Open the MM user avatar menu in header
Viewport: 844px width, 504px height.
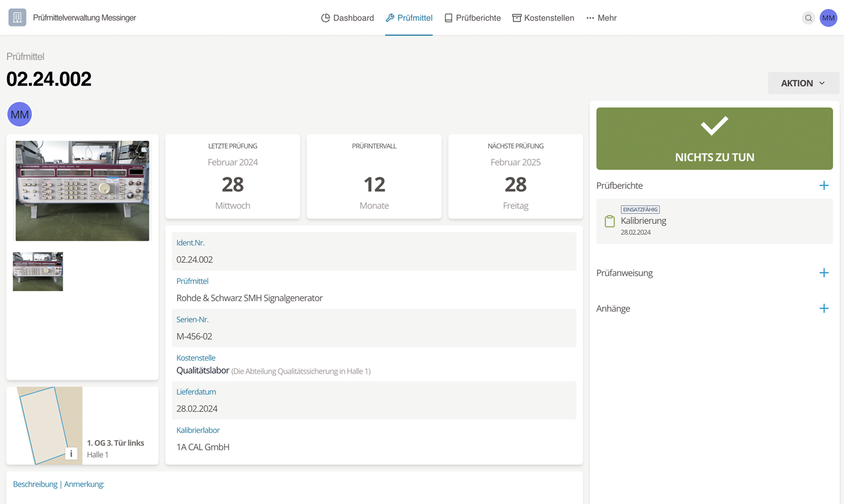[828, 18]
